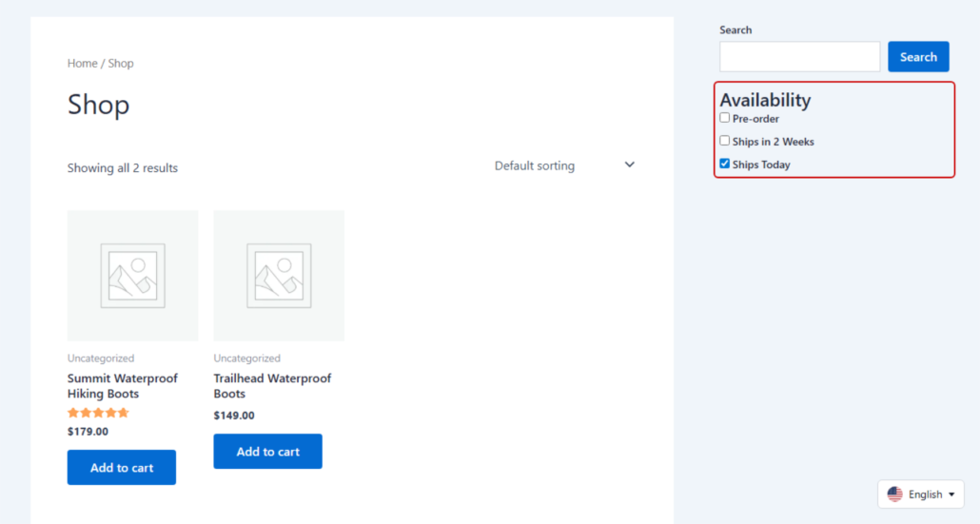Viewport: 980px width, 524px height.
Task: Click Uncategorized label above Trailhead boots
Action: click(246, 358)
